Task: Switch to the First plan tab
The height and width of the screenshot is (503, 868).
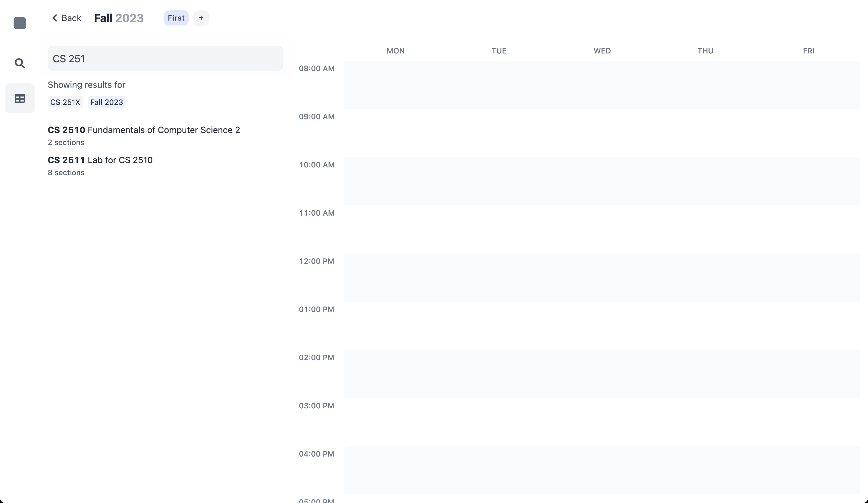Action: coord(176,18)
